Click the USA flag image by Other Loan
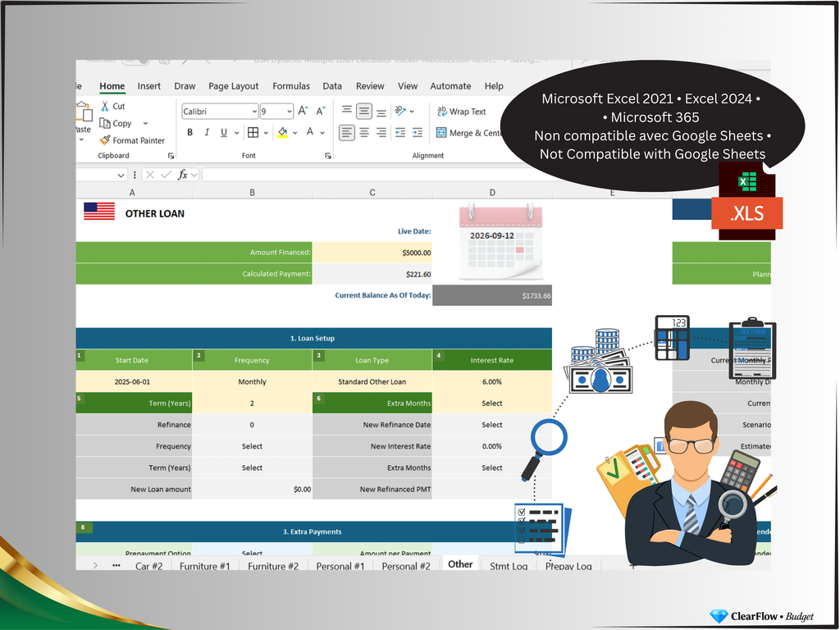 [x=99, y=211]
